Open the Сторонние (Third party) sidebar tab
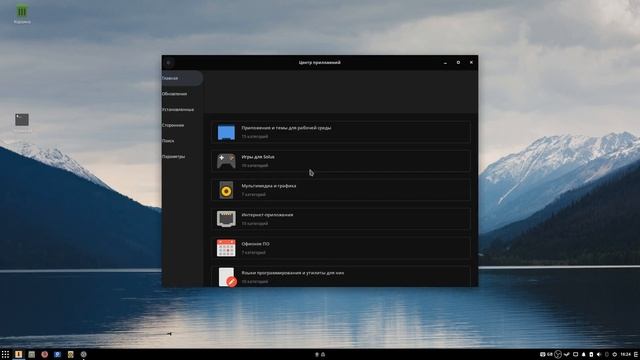The height and width of the screenshot is (360, 640). click(182, 125)
